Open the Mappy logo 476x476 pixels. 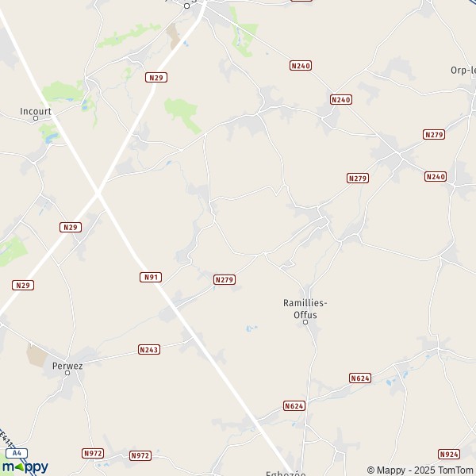point(25,467)
